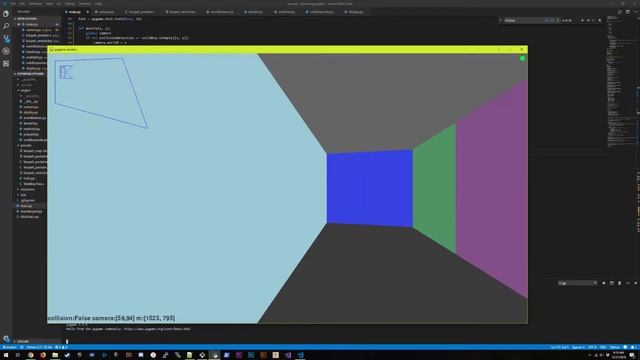Click the editor minimap on right side
Screen dimensions: 640x360
tap(621, 82)
